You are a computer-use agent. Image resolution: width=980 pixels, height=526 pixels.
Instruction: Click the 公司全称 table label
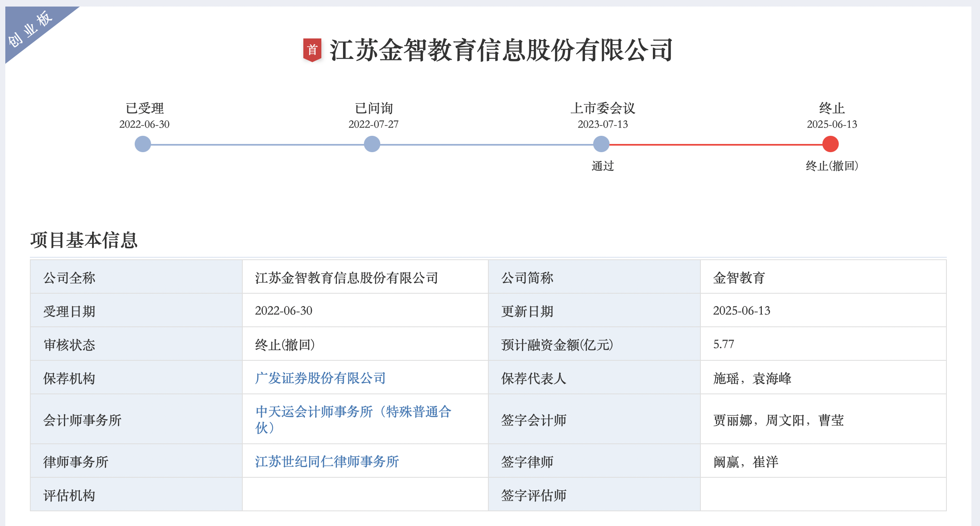click(x=69, y=278)
